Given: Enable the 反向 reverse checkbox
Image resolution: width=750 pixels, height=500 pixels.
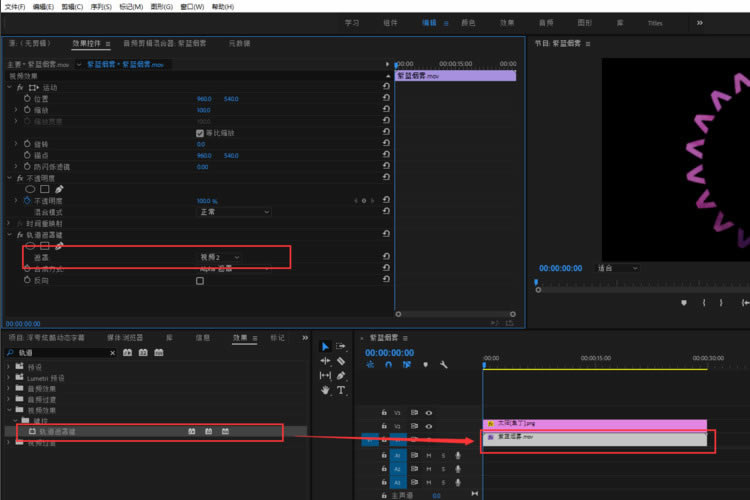Looking at the screenshot, I should coord(200,281).
